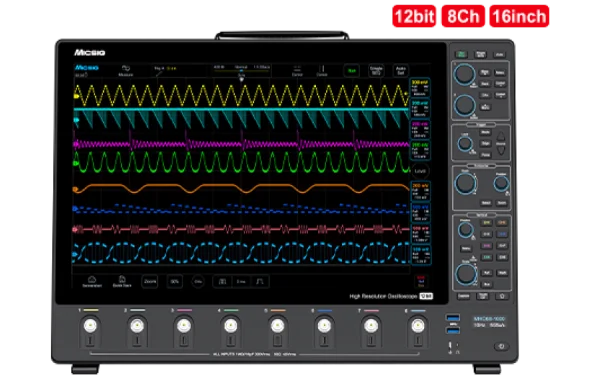Tap the Quick Save icon in bottom toolbar

122,281
